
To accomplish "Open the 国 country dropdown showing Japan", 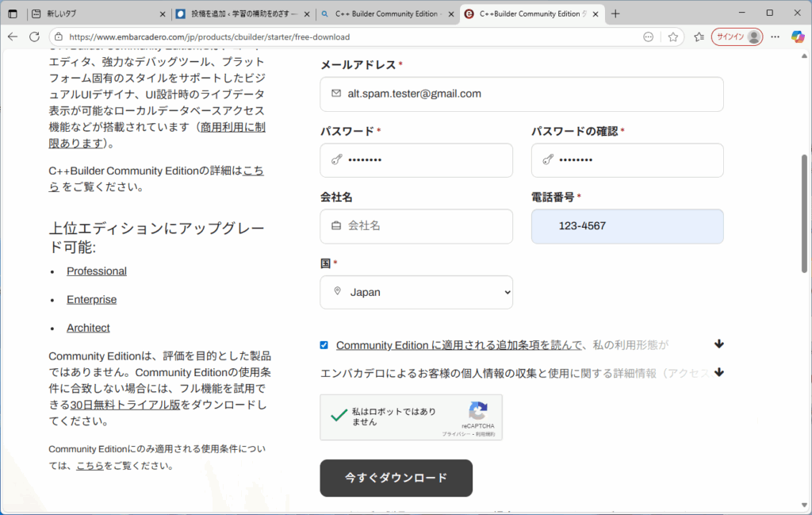I will coord(416,292).
